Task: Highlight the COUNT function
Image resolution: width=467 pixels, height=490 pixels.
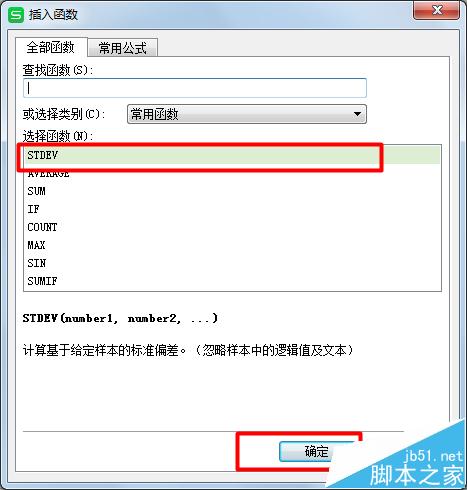Action: [x=232, y=227]
